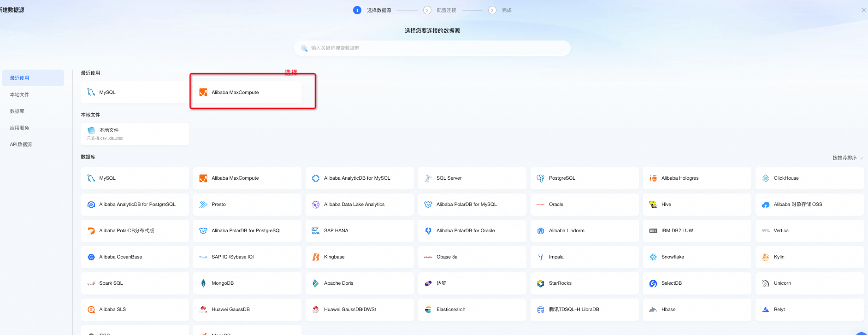Choose Huawei GaussDB(DWS) card

360,310
